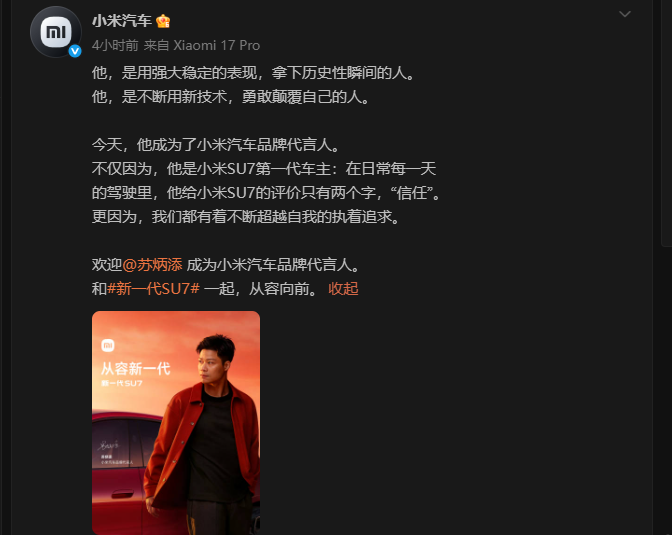Click the first line starting 他，是用强大稳定

click(254, 72)
